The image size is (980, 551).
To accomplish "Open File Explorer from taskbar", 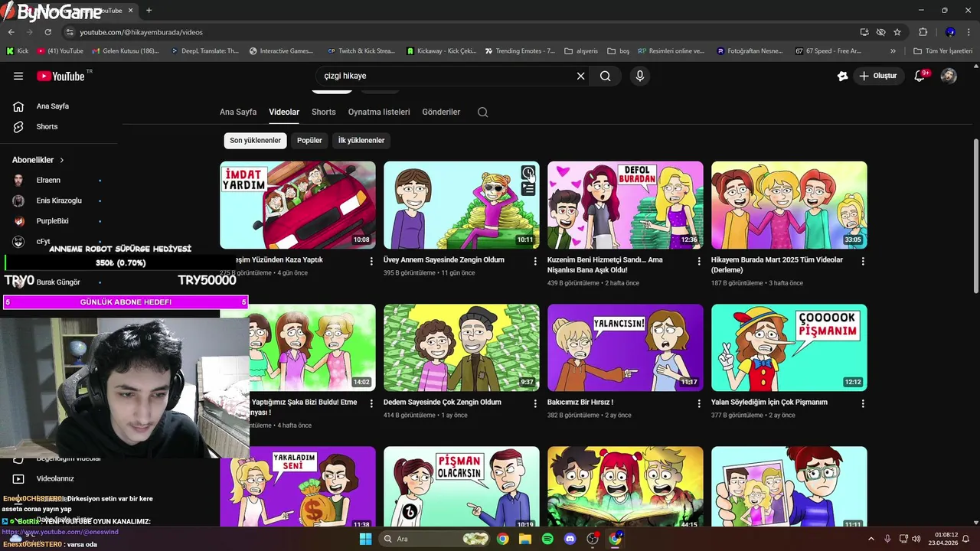I will point(524,539).
